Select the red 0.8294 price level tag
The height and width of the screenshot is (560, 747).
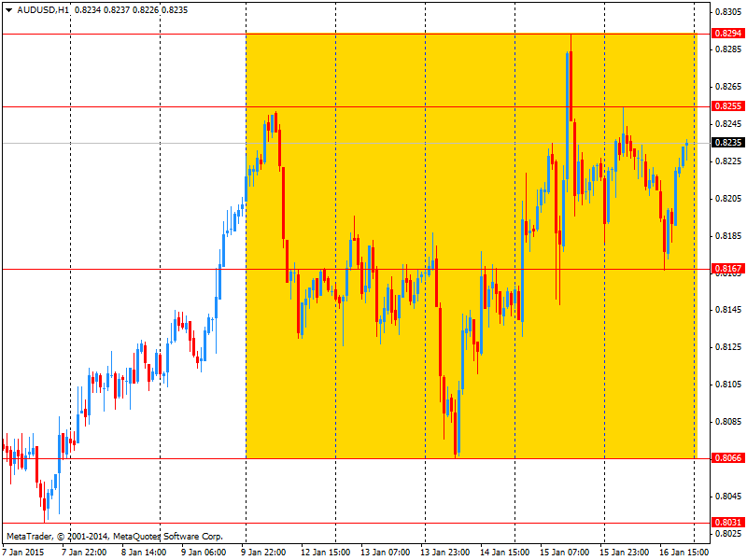tap(727, 34)
